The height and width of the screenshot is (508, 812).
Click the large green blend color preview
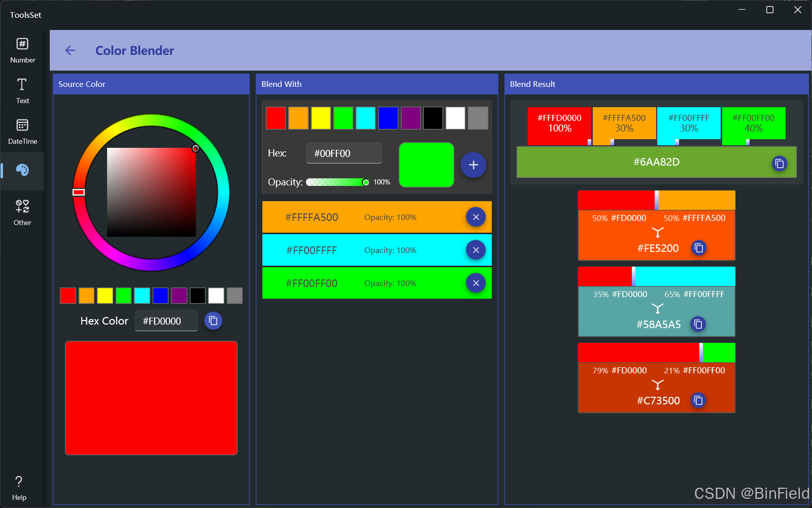(x=426, y=165)
